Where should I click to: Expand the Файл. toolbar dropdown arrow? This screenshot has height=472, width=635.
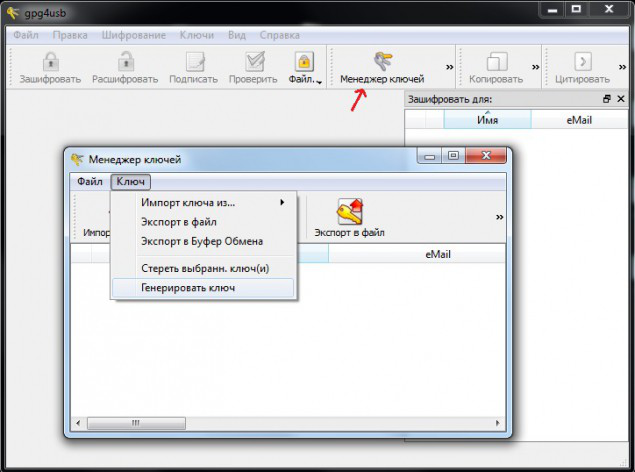(319, 82)
